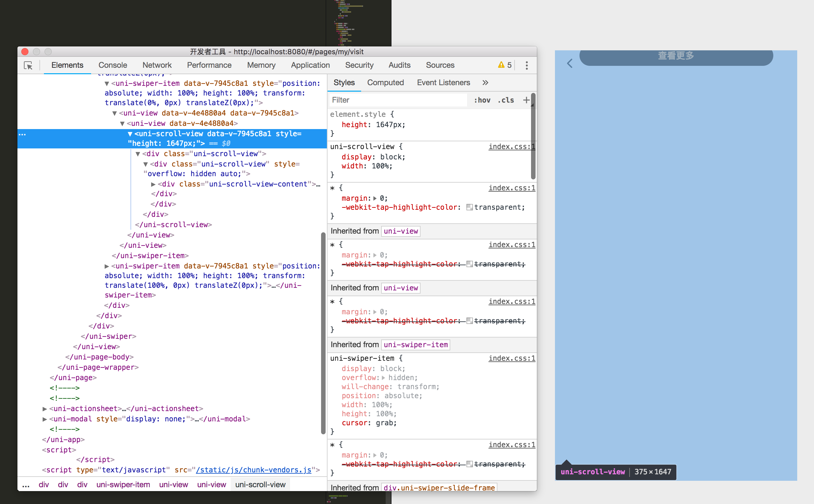Click the back arrow in page preview
This screenshot has width=814, height=504.
[x=570, y=63]
